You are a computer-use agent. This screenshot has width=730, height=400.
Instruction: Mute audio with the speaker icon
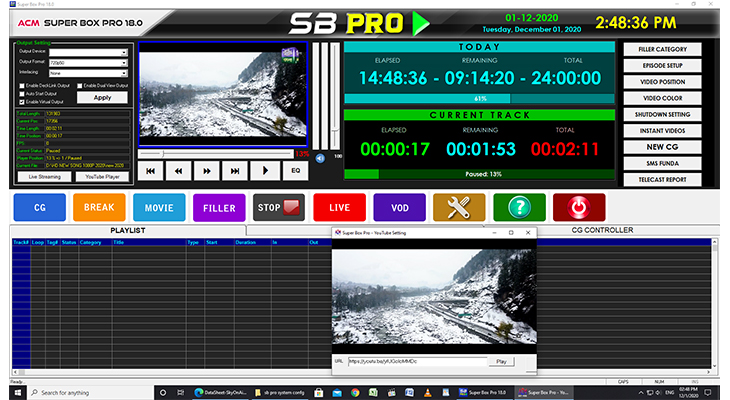pos(321,157)
